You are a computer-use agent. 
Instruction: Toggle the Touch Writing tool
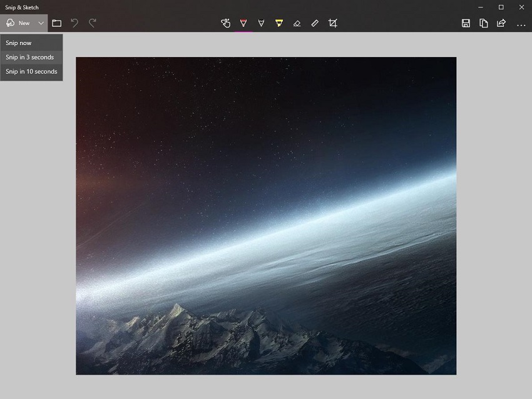coord(226,23)
